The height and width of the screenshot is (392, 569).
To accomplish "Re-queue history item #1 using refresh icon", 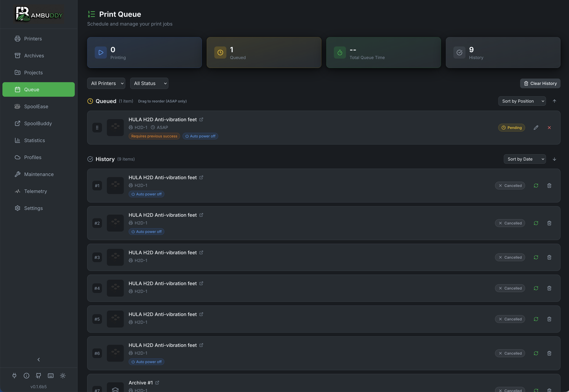I will [x=536, y=185].
